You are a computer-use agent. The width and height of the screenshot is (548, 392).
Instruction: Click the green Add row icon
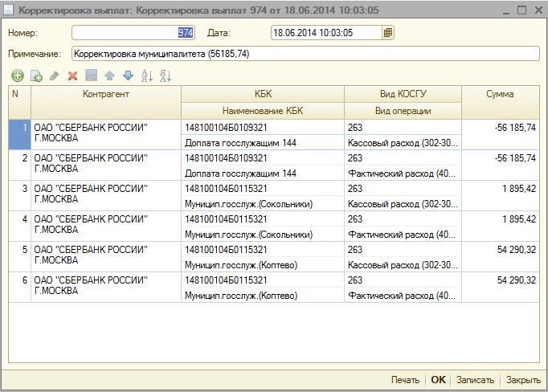click(17, 76)
